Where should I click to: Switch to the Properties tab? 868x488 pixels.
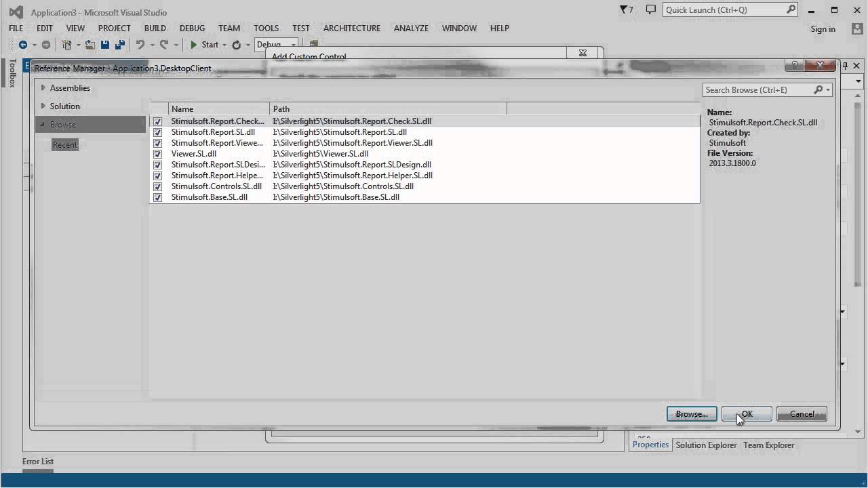pyautogui.click(x=650, y=445)
